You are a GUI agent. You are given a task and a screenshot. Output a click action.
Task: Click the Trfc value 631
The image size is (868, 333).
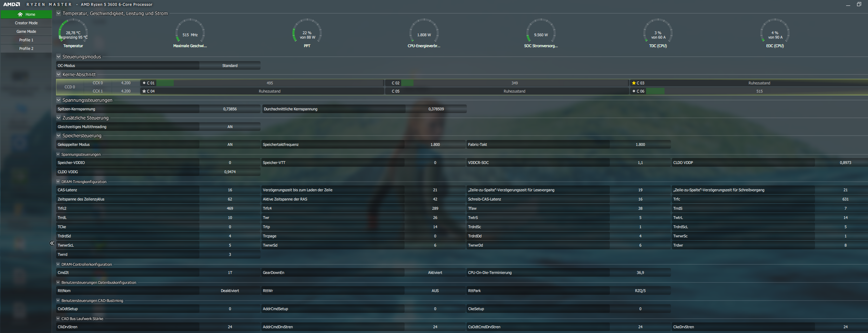(841, 199)
